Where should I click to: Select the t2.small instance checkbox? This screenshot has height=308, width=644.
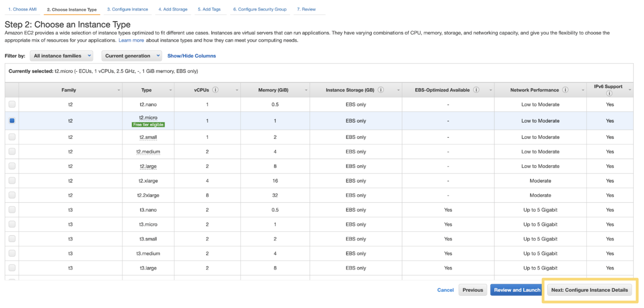(x=12, y=137)
